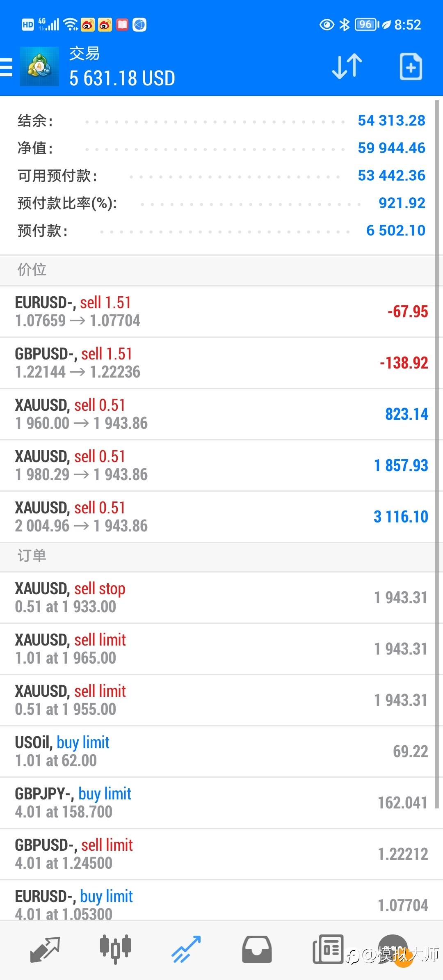Tap the MetaTrader 4 app logo
Screen dimensions: 443x980
39,66
